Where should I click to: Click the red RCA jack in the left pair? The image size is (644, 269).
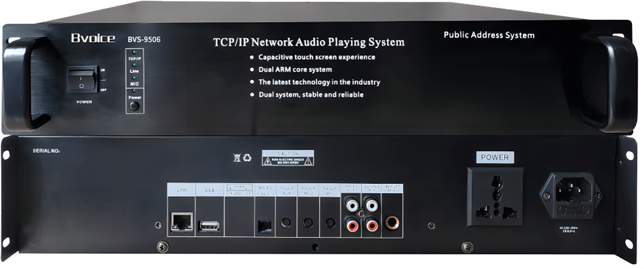351,225
